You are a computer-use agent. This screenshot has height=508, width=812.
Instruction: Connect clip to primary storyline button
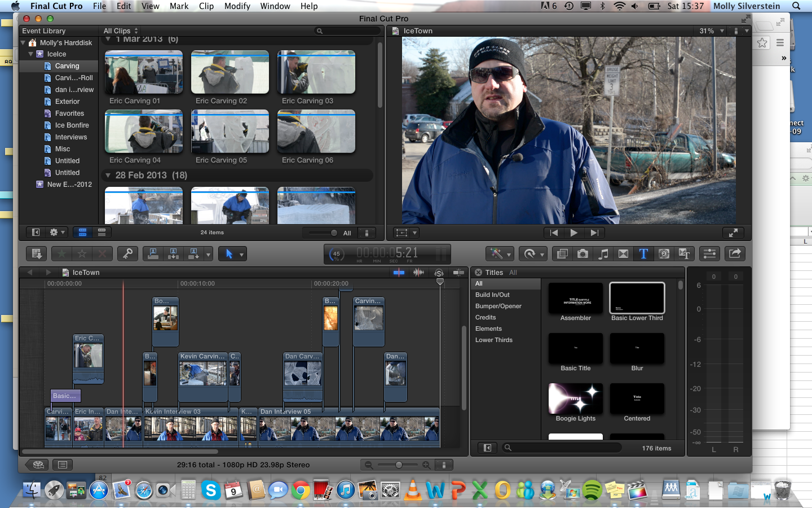153,254
